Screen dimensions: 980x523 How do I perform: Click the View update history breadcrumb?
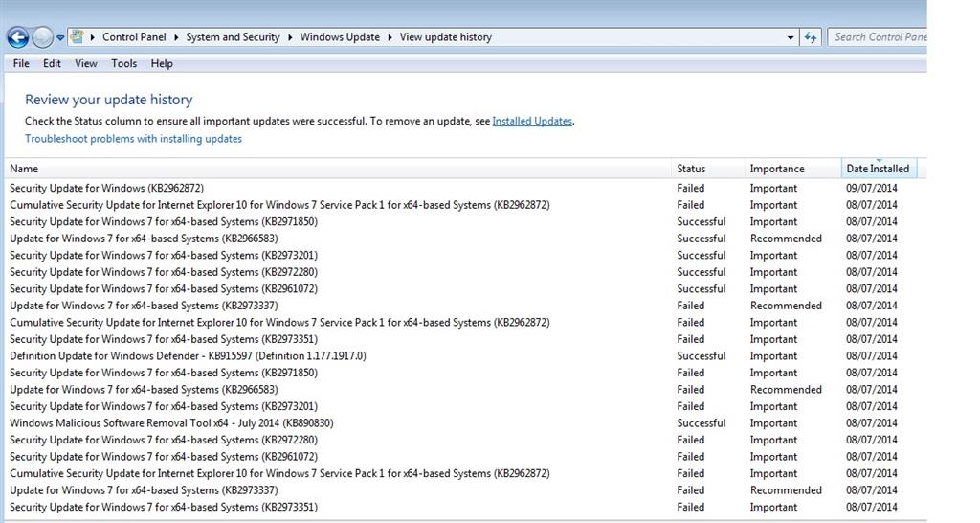coord(446,37)
